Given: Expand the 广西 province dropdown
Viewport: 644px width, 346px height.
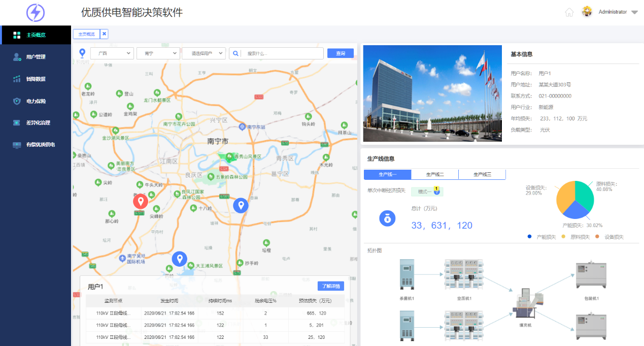Looking at the screenshot, I should [112, 53].
